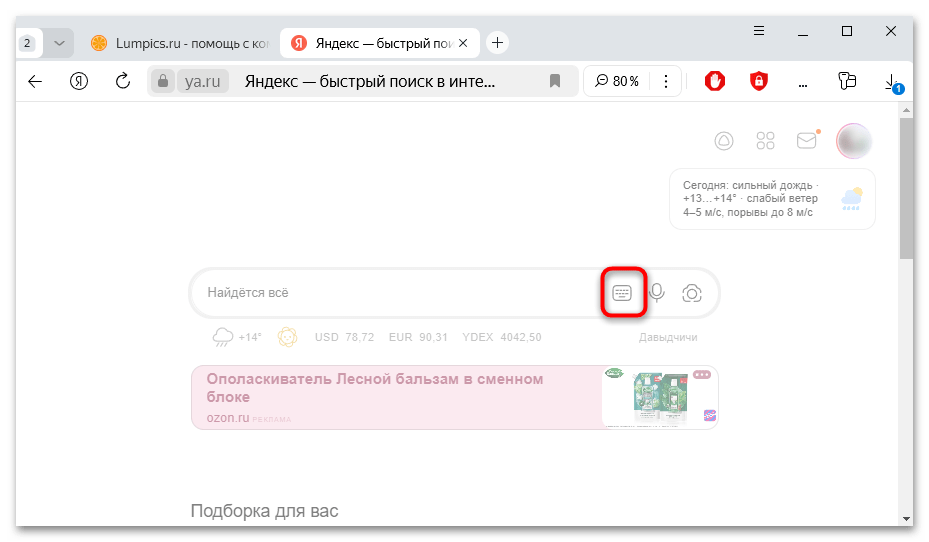Click the vertical scrollbar thumb
Viewport: 929px width, 542px height.
click(905, 188)
